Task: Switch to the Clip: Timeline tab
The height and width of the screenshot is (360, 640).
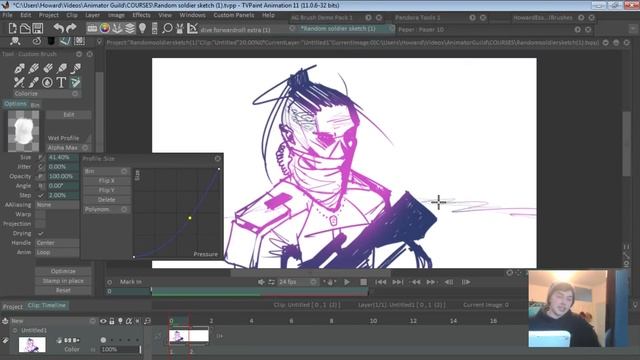Action: click(47, 305)
